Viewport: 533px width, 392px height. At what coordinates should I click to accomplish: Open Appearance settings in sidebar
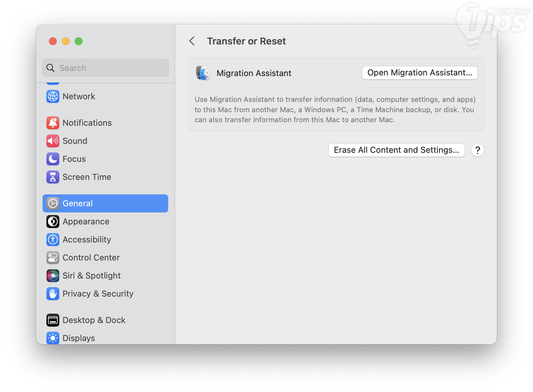(x=86, y=221)
